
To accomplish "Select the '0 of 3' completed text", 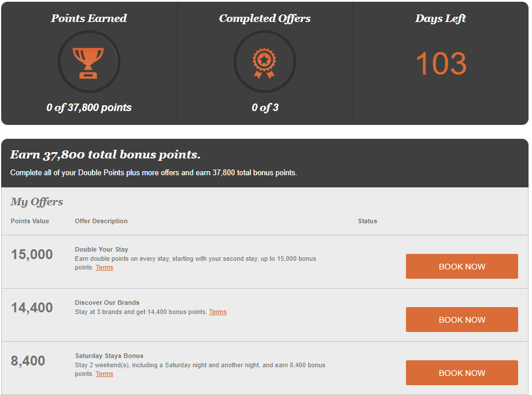I will click(265, 108).
